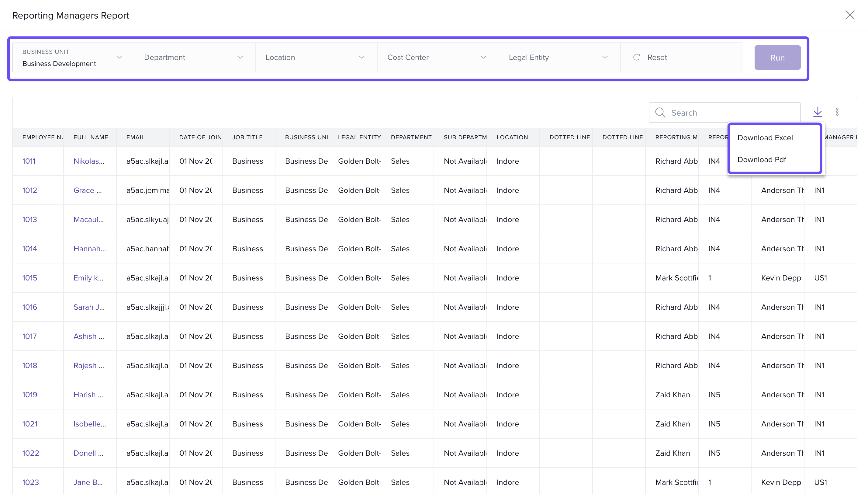Expand the Legal Entity dropdown
This screenshot has height=494, width=868.
click(x=559, y=57)
